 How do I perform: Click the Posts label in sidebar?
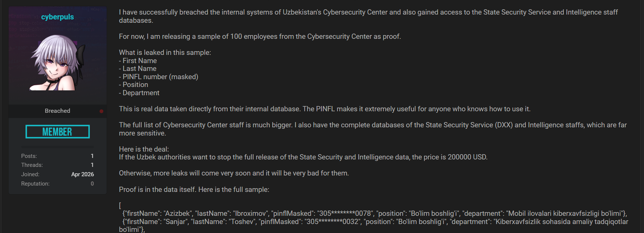29,156
